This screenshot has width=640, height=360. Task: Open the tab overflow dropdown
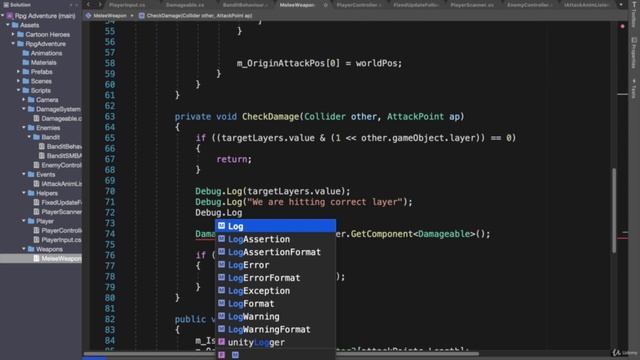(621, 4)
